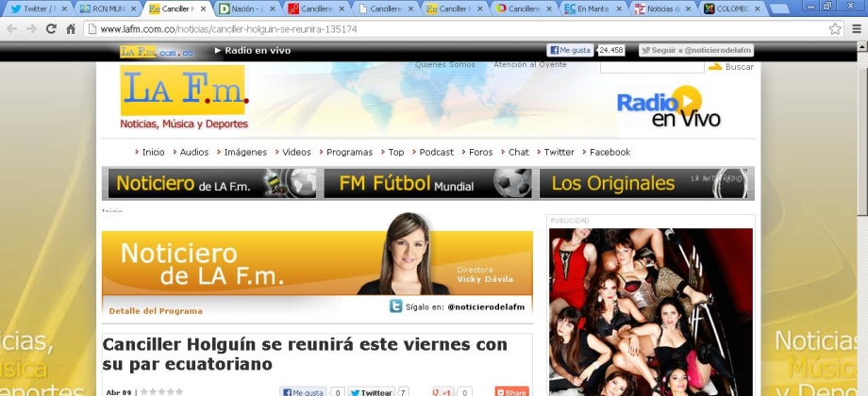Viewport: 868px width, 396px height.
Task: Click the article Me gusta Facebook button
Action: pos(303,392)
